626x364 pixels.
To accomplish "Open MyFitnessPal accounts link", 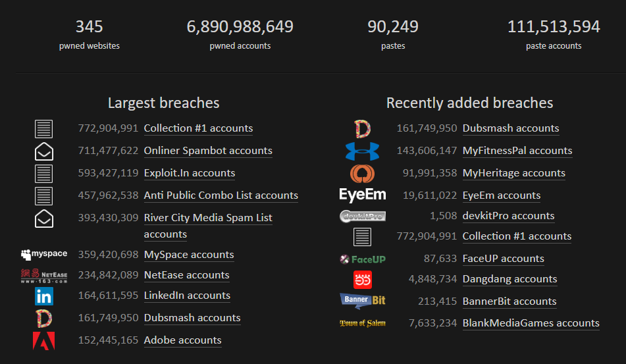I will pyautogui.click(x=517, y=151).
